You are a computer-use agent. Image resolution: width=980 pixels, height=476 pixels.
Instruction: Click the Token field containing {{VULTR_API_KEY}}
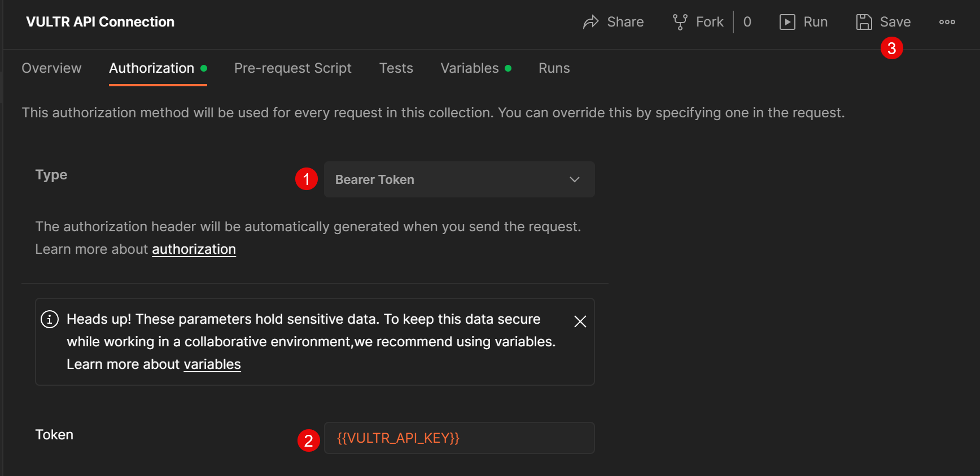point(459,438)
